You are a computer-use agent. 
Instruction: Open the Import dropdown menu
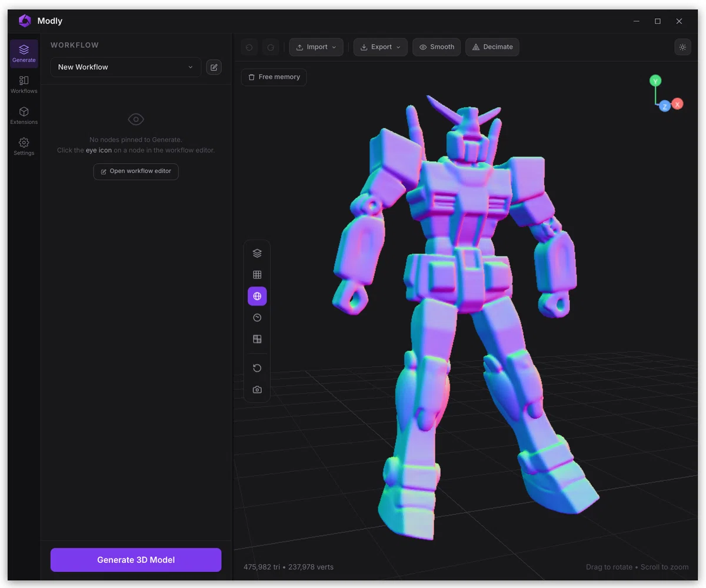(x=317, y=47)
